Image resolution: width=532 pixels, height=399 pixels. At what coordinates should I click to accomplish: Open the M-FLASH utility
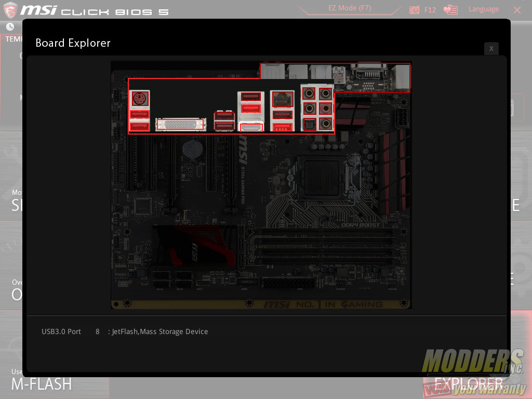pyautogui.click(x=42, y=384)
